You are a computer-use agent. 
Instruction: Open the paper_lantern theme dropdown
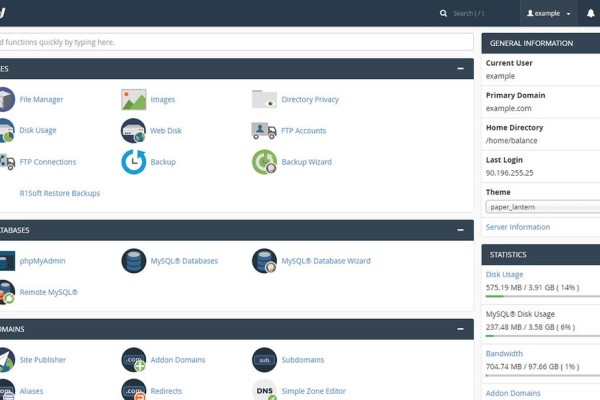[x=543, y=207]
